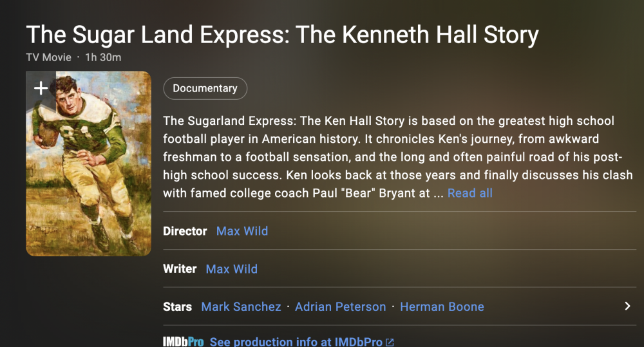Click the external link icon after IMDbPro text

tap(390, 342)
